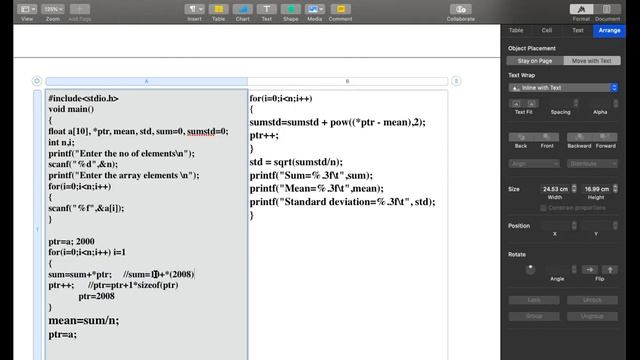Open the View menu button in toolbar
Image resolution: width=640 pixels, height=360 pixels.
[x=28, y=9]
